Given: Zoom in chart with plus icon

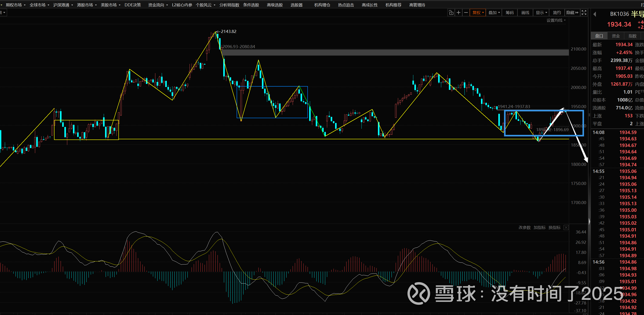Looking at the screenshot, I should point(459,13).
